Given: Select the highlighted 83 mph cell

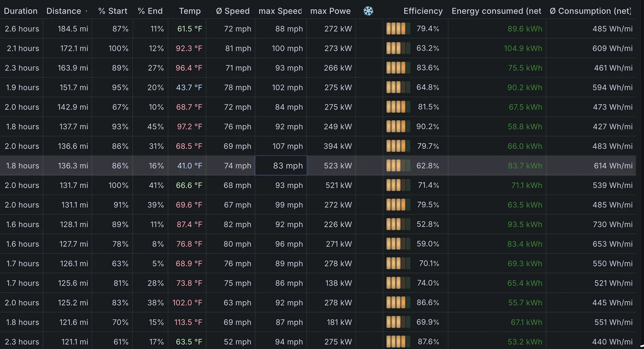Looking at the screenshot, I should pyautogui.click(x=281, y=166).
